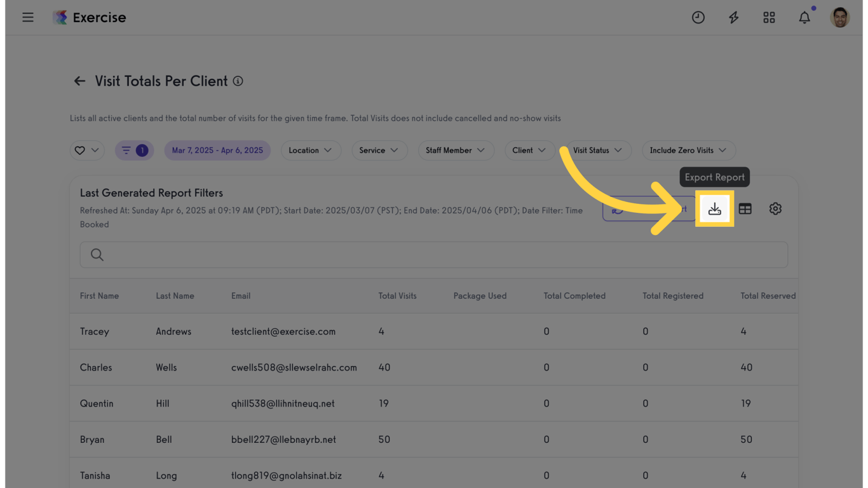Image resolution: width=868 pixels, height=488 pixels.
Task: Click the Exercise logo icon
Action: click(x=60, y=17)
